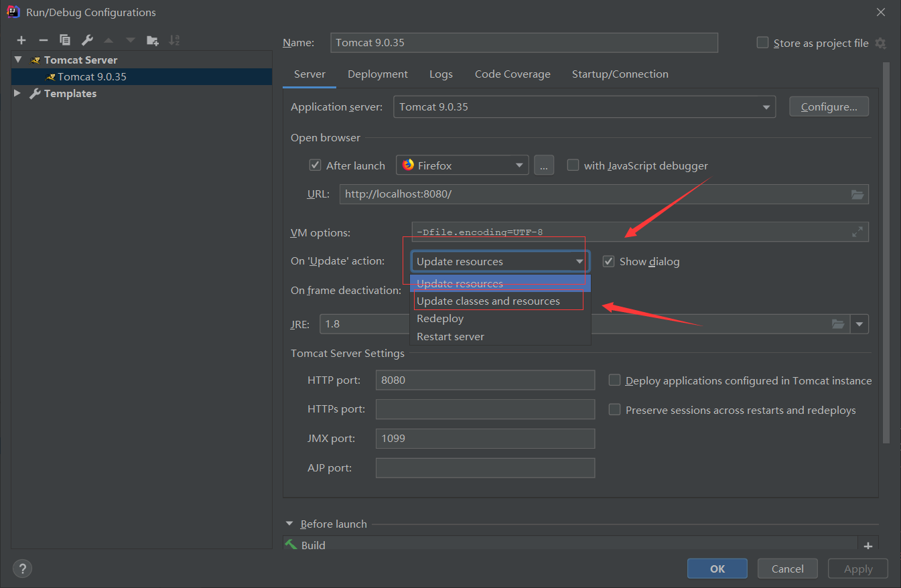Uncheck Show dialog checkbox
This screenshot has height=588, width=901.
point(608,261)
